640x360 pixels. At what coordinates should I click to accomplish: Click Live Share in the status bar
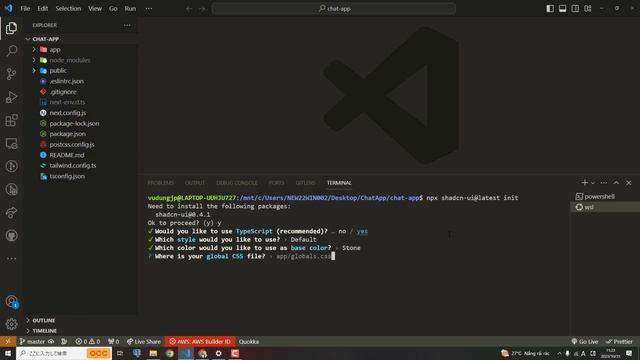(144, 341)
